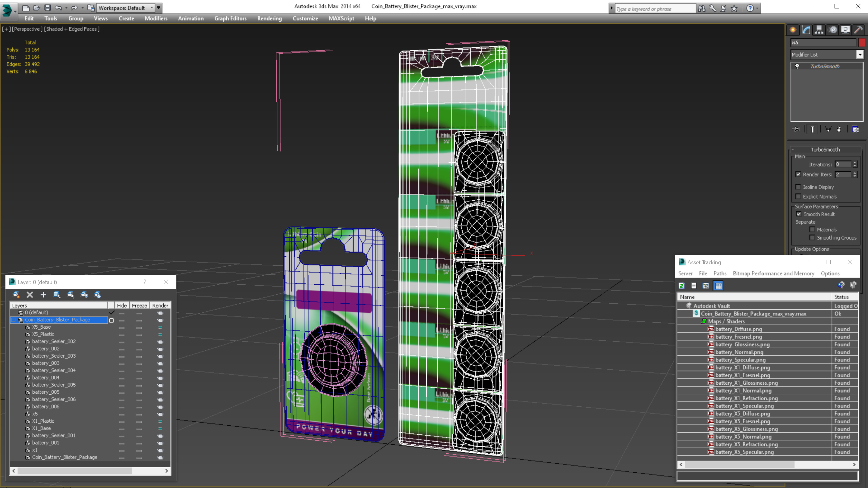Click the Undo arrow icon
Image resolution: width=868 pixels, height=488 pixels.
[x=58, y=8]
